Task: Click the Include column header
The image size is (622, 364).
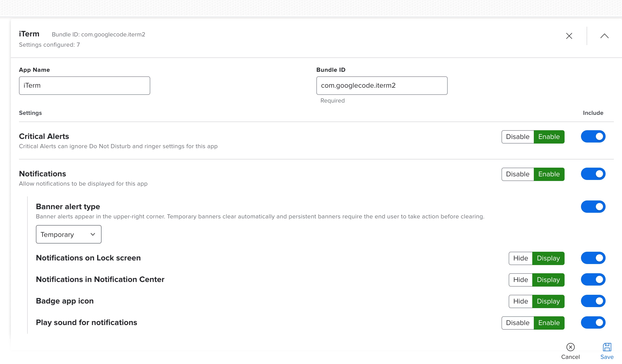Action: (x=593, y=113)
